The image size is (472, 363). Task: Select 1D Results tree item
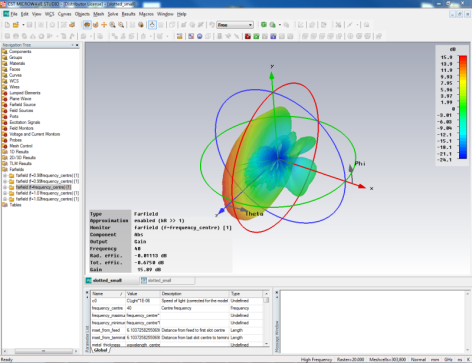point(19,152)
